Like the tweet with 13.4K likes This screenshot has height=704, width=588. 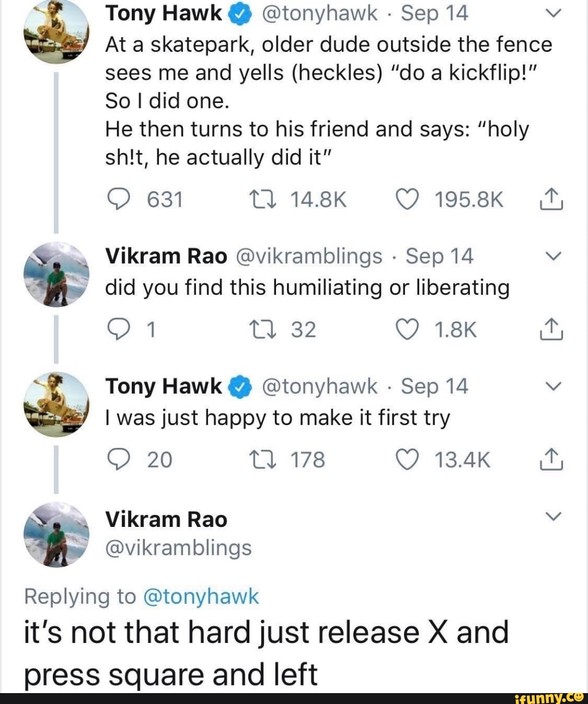coord(406,459)
